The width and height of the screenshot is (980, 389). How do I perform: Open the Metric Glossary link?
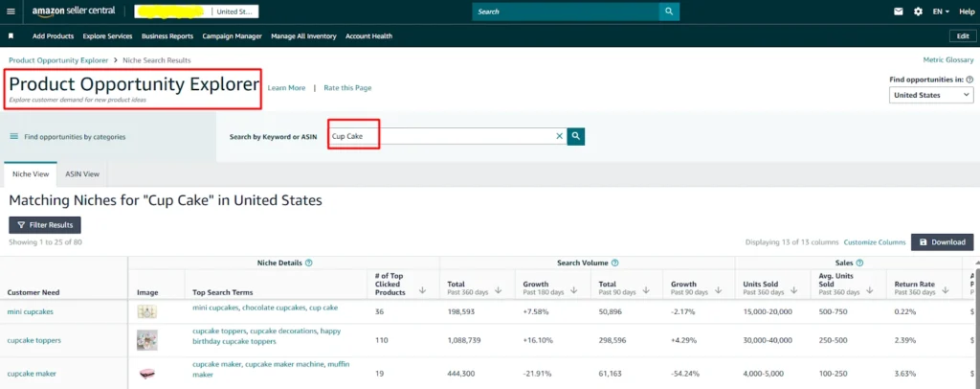click(x=948, y=60)
